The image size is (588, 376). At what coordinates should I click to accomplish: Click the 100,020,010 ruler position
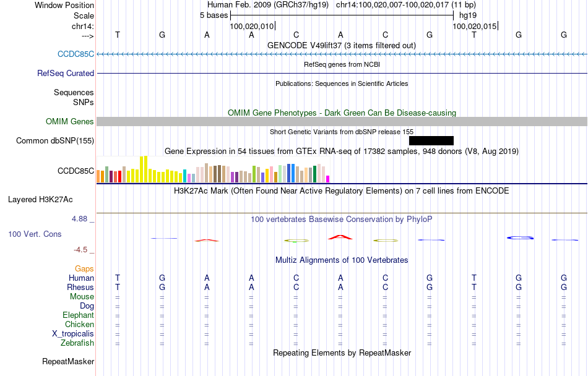252,26
